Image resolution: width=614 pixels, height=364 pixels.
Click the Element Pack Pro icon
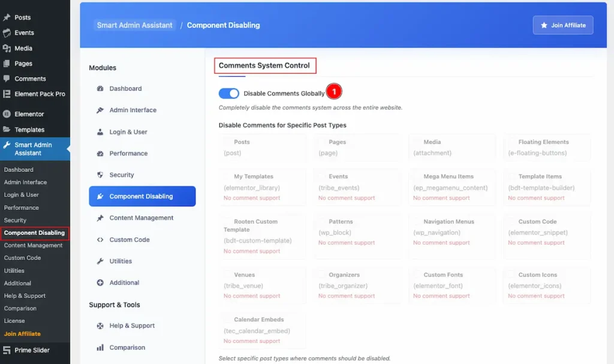point(7,94)
